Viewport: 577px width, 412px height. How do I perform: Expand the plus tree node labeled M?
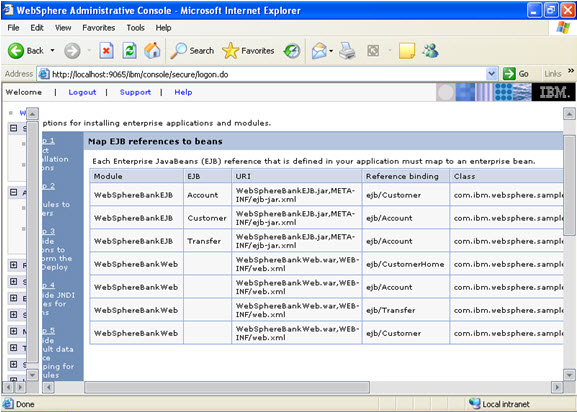(x=14, y=331)
